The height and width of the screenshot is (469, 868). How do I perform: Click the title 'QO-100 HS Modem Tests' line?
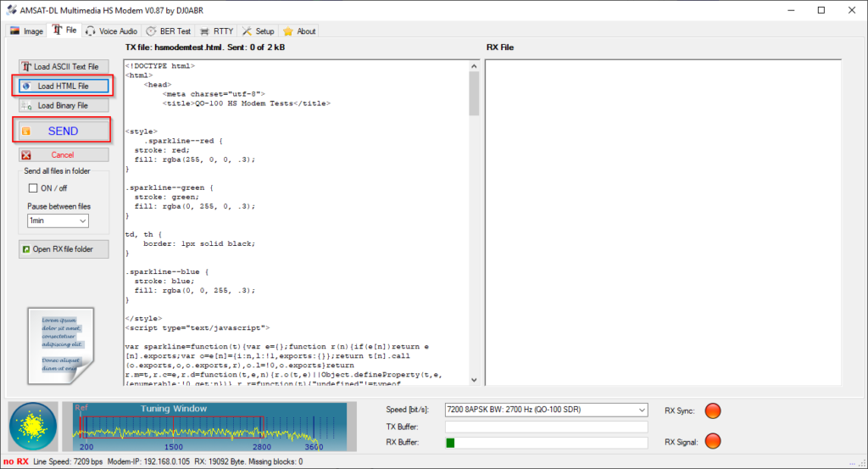[x=247, y=103]
